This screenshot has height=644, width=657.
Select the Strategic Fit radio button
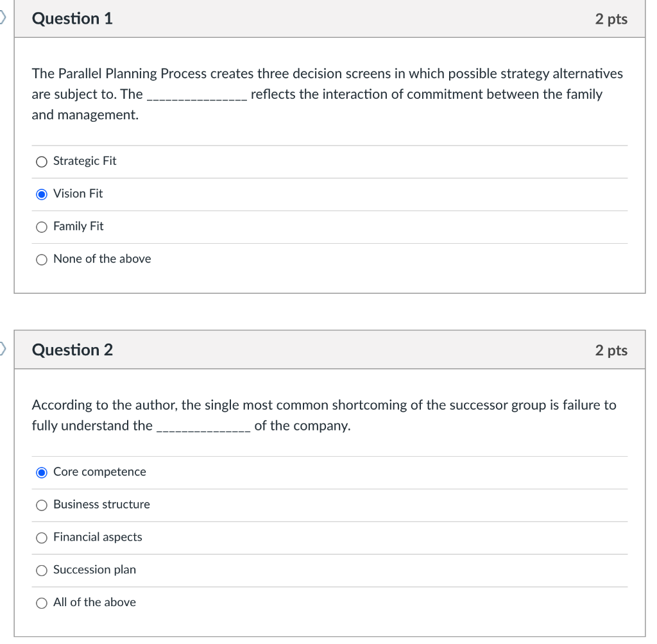[x=41, y=162]
